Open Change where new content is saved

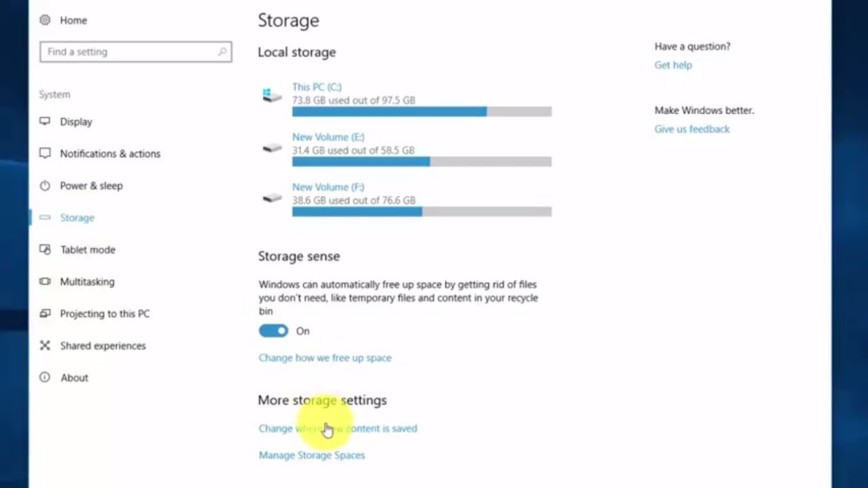click(x=338, y=428)
